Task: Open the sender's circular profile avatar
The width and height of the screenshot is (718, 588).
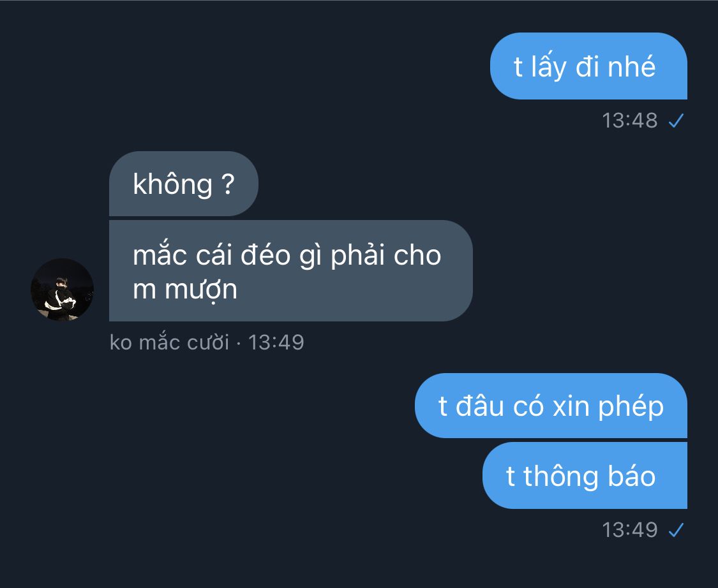Action: 63,290
